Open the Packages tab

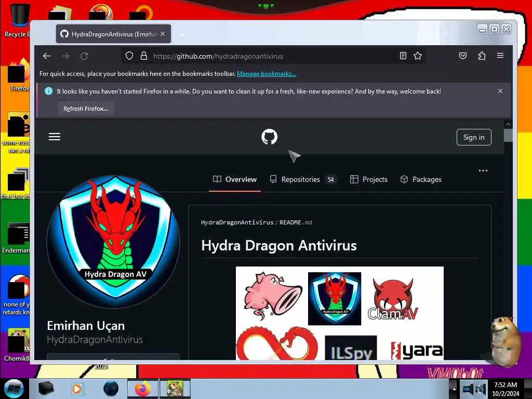point(421,179)
